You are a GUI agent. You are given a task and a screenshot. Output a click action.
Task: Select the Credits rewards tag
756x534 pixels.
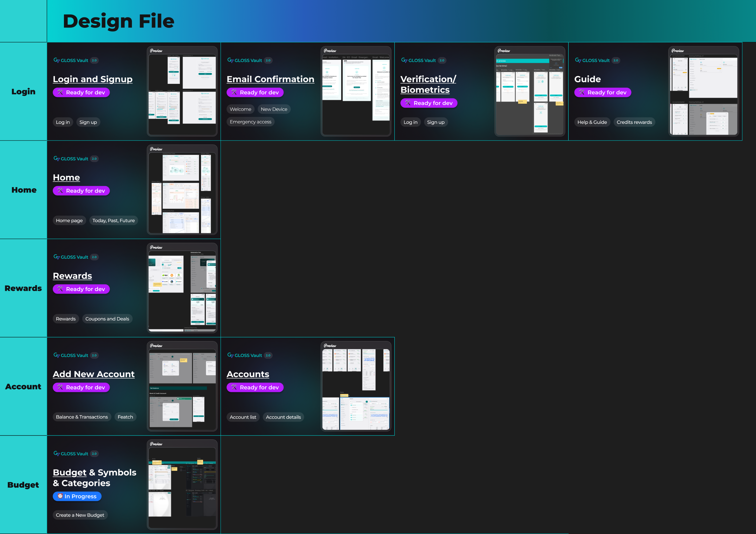click(634, 122)
